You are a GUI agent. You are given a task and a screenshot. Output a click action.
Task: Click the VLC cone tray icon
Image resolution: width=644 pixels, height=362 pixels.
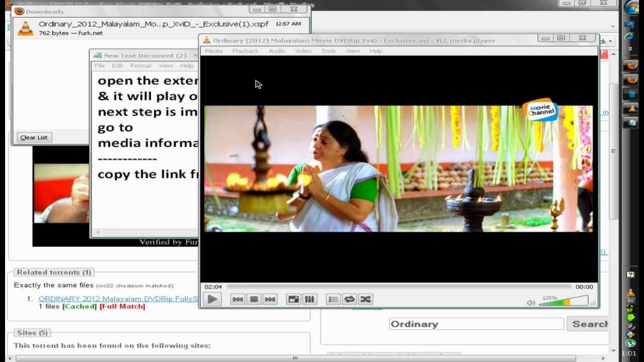tap(630, 292)
